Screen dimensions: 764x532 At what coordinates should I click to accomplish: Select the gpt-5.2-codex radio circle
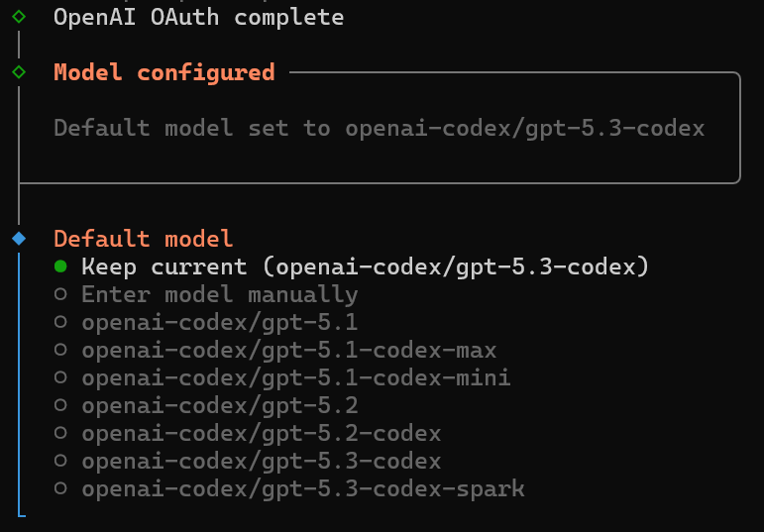[x=60, y=433]
